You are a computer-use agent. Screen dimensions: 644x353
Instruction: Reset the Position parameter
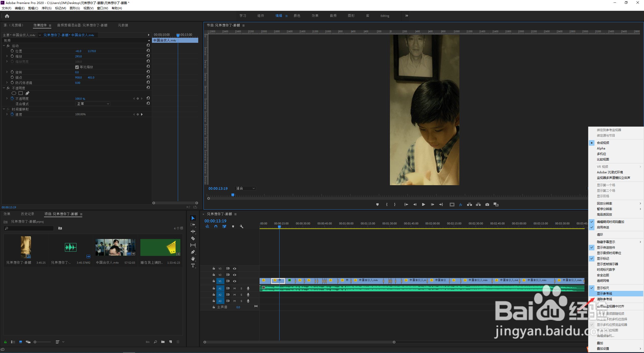pyautogui.click(x=148, y=51)
